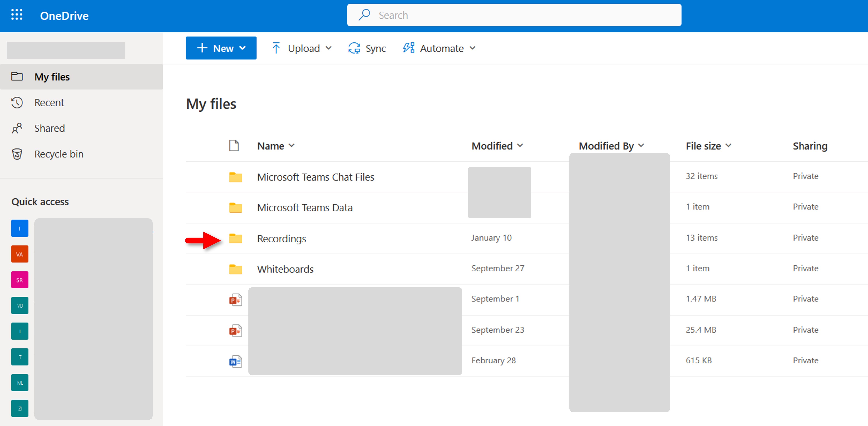Click the orange VA quick access tile
This screenshot has width=868, height=426.
(20, 254)
